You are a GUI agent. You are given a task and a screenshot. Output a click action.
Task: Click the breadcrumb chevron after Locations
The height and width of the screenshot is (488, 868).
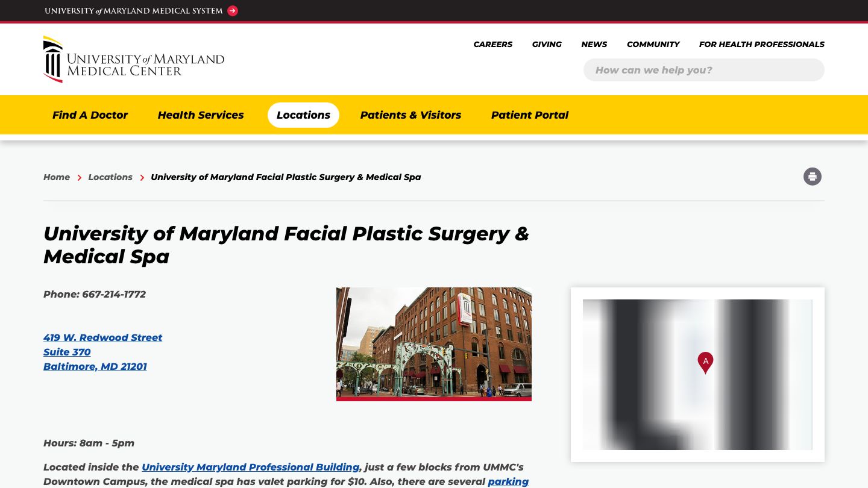pos(142,178)
